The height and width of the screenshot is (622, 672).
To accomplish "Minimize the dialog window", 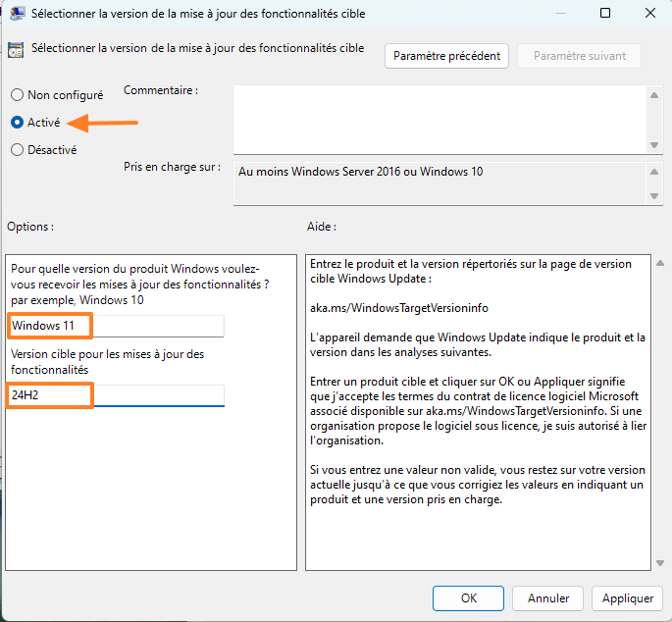I will tap(561, 13).
